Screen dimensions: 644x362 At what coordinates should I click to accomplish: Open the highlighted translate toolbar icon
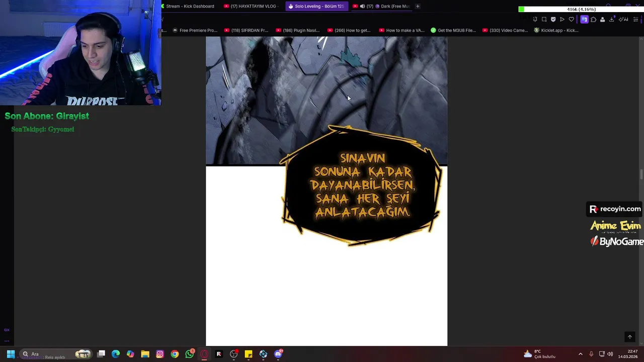click(x=584, y=20)
